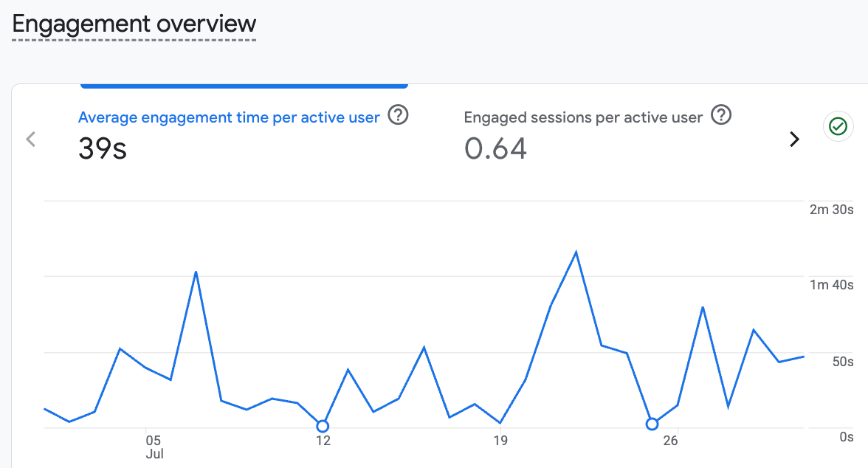
Task: Click the 0.64 engaged sessions value
Action: (495, 148)
